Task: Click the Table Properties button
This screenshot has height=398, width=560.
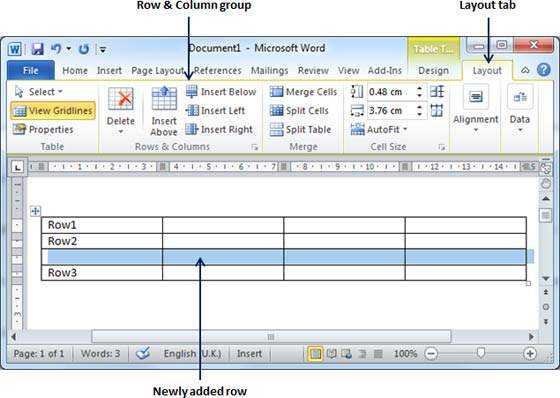Action: coord(43,129)
